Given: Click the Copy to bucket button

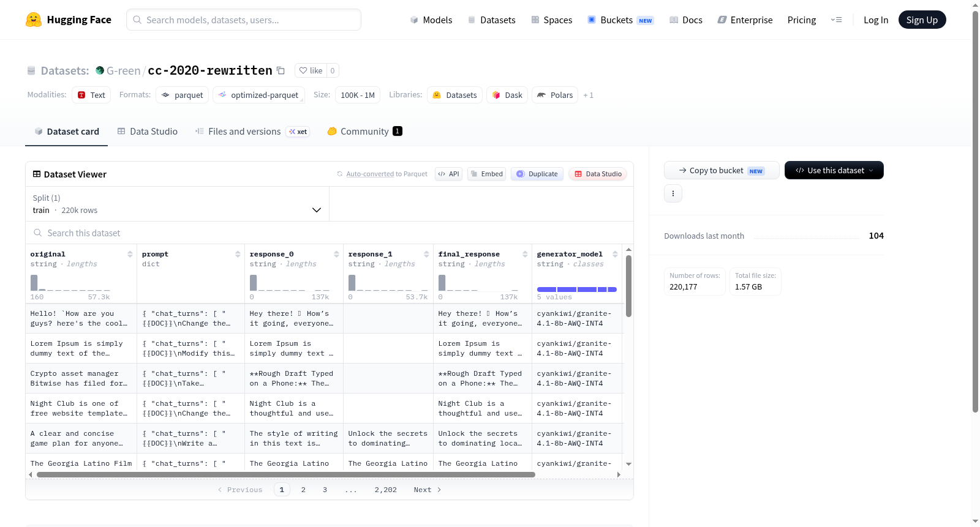Looking at the screenshot, I should (722, 170).
